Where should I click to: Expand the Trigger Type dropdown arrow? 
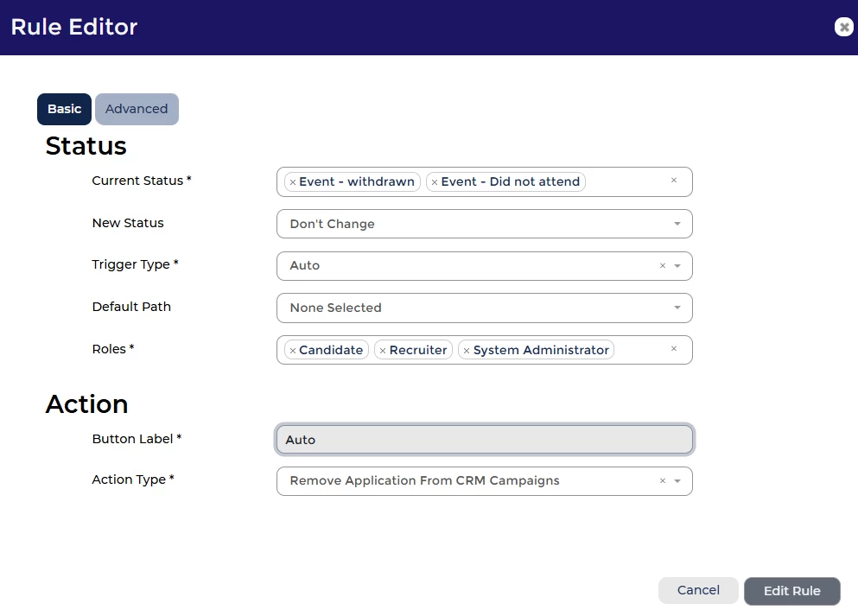point(677,266)
